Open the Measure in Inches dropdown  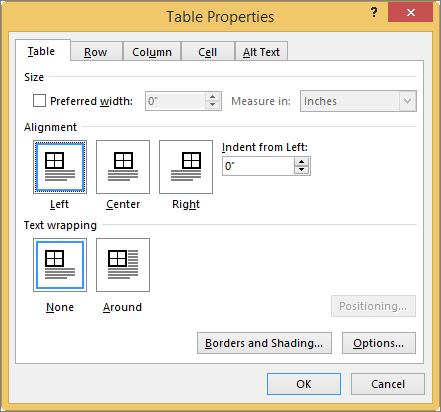click(x=358, y=101)
